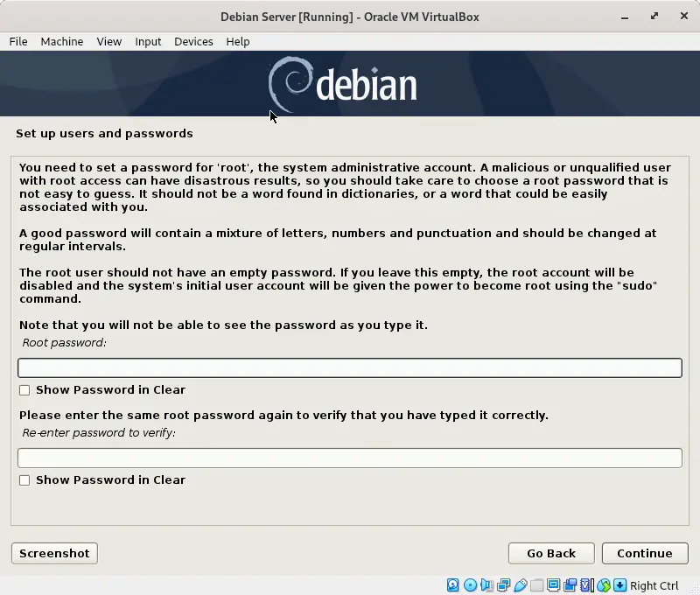Click the audio speaker status icon
Image resolution: width=700 pixels, height=595 pixels.
coord(487,585)
